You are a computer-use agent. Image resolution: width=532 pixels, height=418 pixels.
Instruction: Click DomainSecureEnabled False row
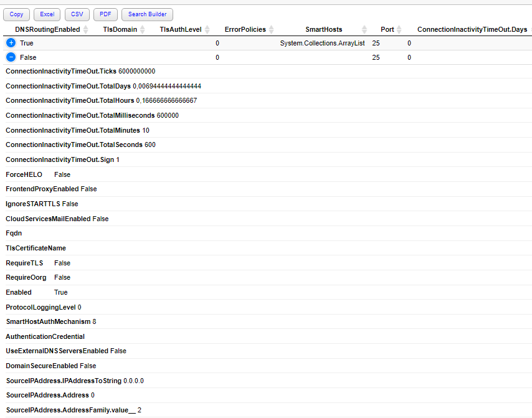click(267, 366)
